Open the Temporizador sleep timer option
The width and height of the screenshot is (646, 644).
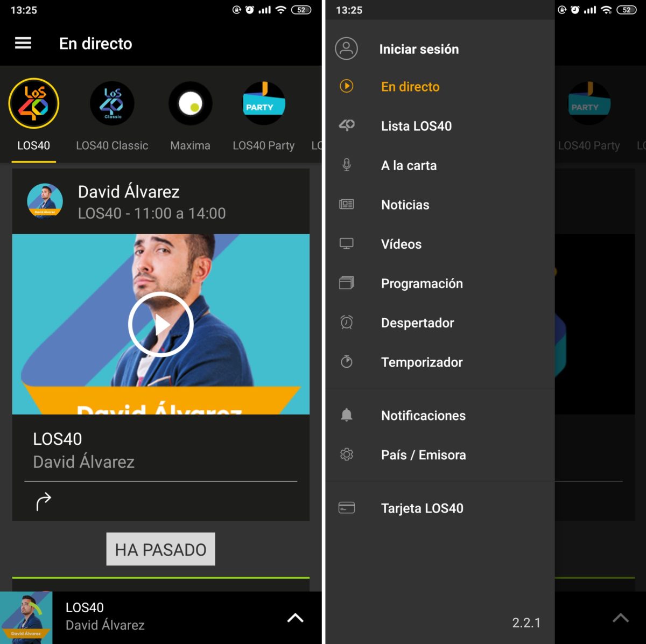422,362
